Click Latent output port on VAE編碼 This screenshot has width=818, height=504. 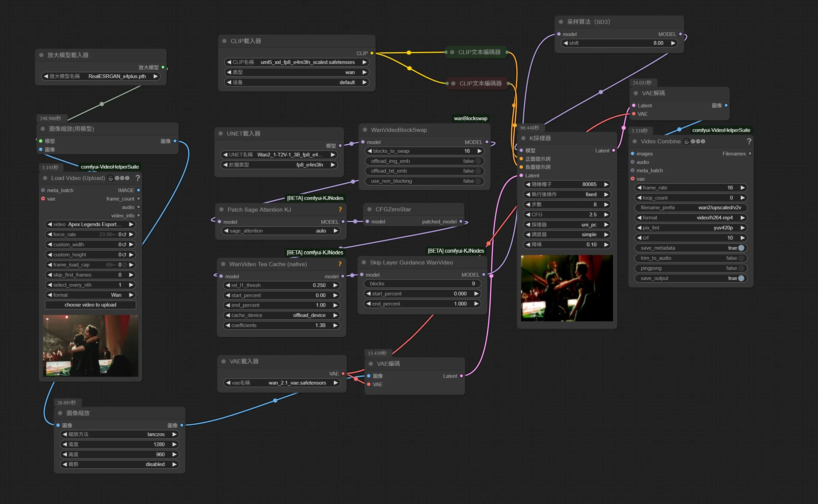tap(461, 376)
